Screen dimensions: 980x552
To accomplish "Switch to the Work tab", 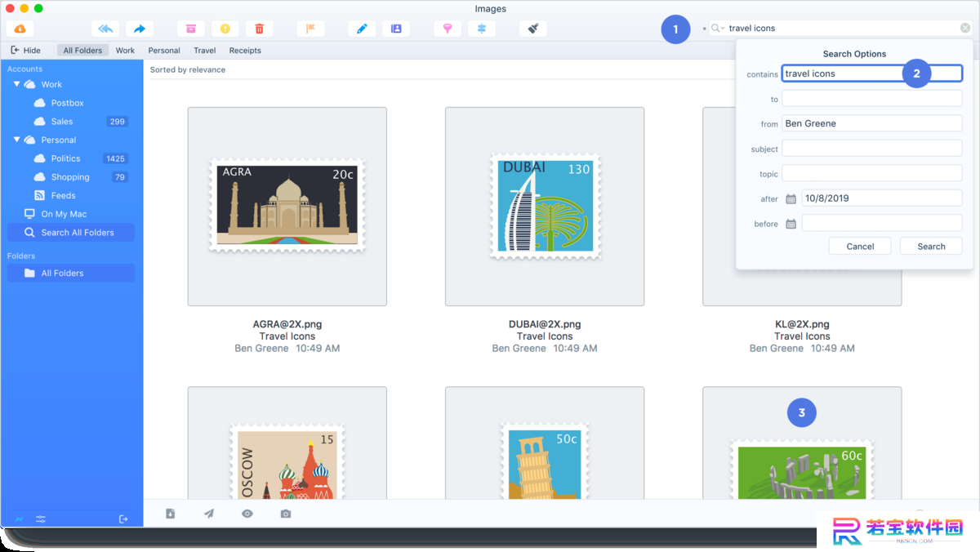I will [x=125, y=51].
